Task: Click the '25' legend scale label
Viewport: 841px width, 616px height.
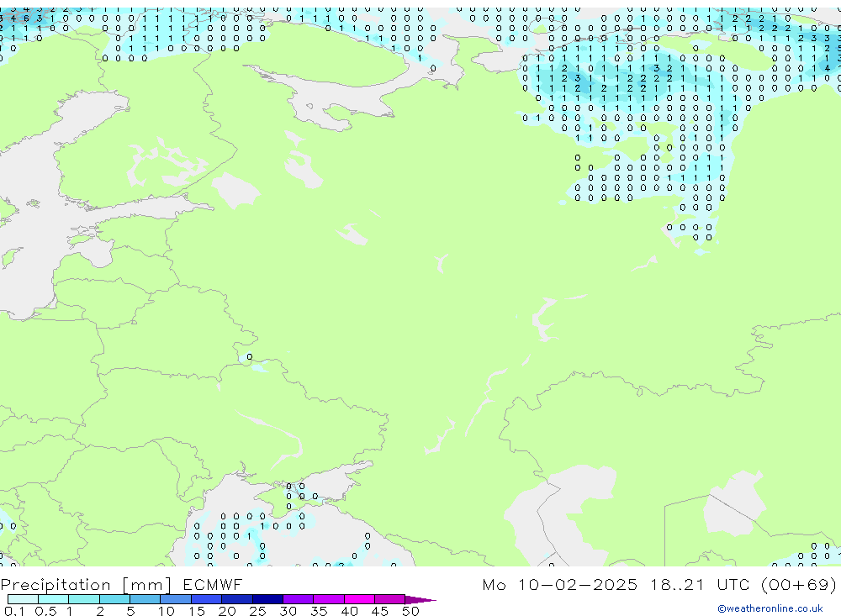Action: point(258,611)
